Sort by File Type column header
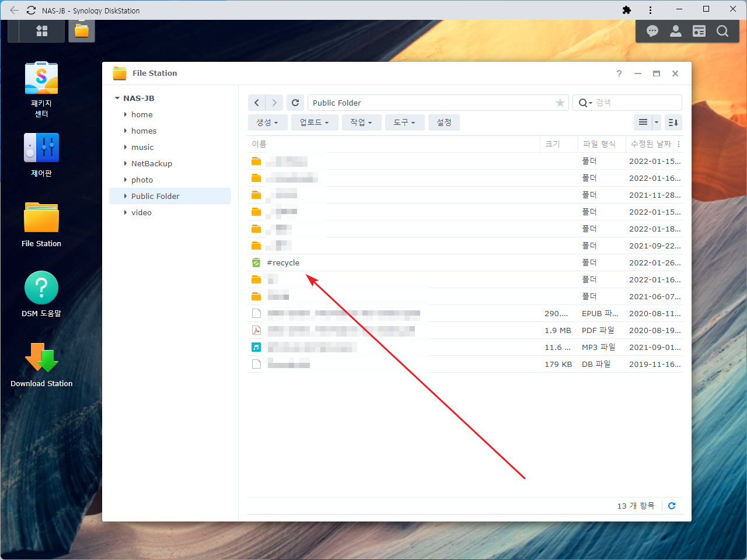This screenshot has height=560, width=747. (602, 144)
